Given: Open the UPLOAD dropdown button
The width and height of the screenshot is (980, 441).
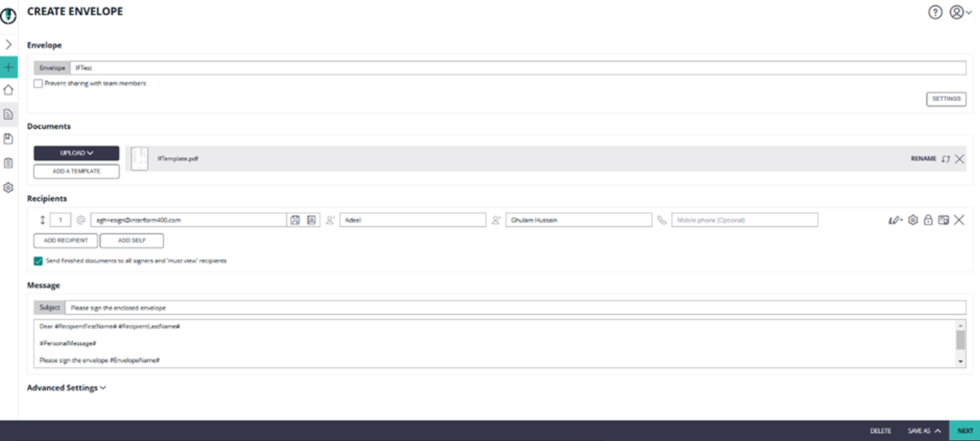Looking at the screenshot, I should point(77,153).
